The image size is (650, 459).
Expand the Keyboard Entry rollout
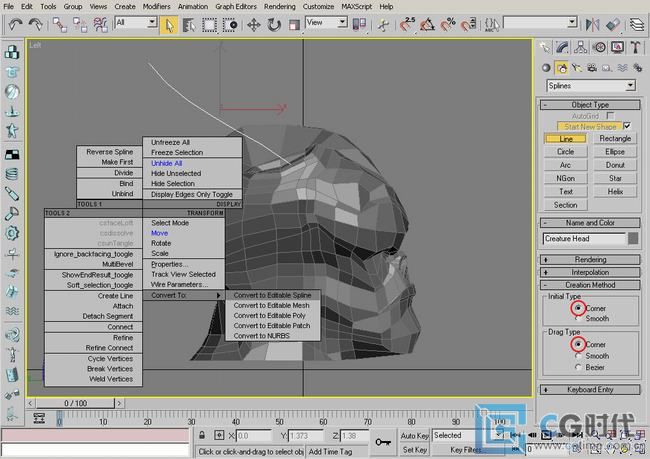click(590, 389)
